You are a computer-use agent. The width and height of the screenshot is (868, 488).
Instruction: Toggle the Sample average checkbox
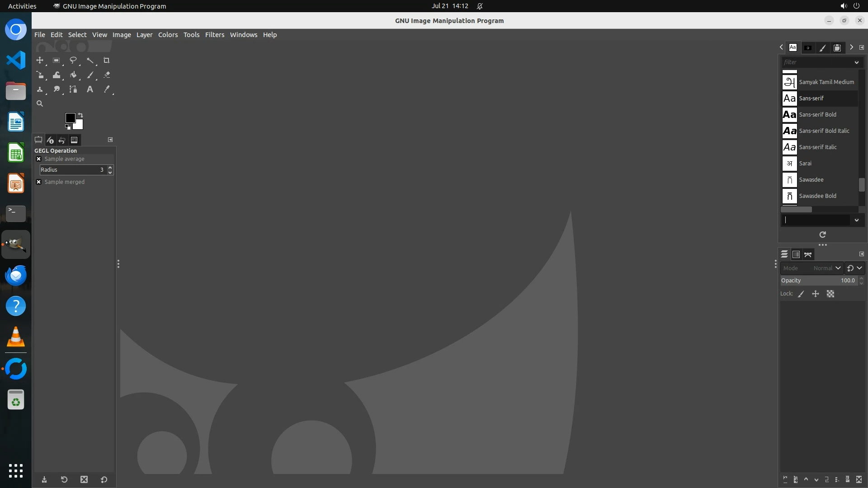click(x=39, y=159)
